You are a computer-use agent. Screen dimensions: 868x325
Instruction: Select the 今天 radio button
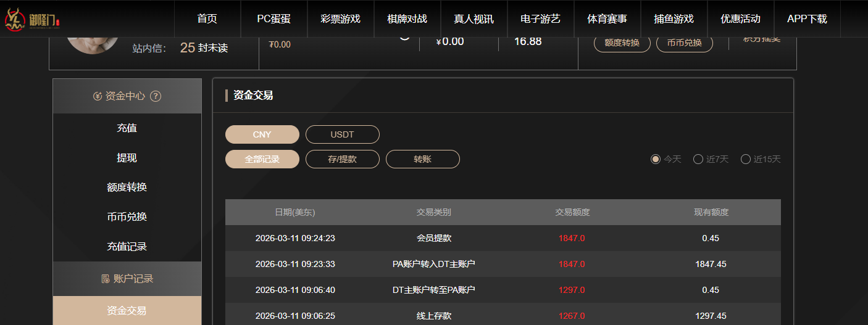tap(656, 159)
